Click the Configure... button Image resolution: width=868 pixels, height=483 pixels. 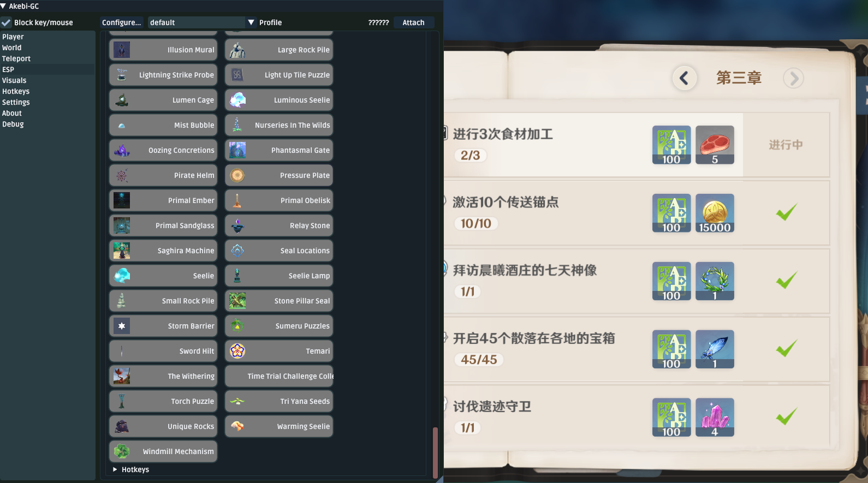click(121, 22)
